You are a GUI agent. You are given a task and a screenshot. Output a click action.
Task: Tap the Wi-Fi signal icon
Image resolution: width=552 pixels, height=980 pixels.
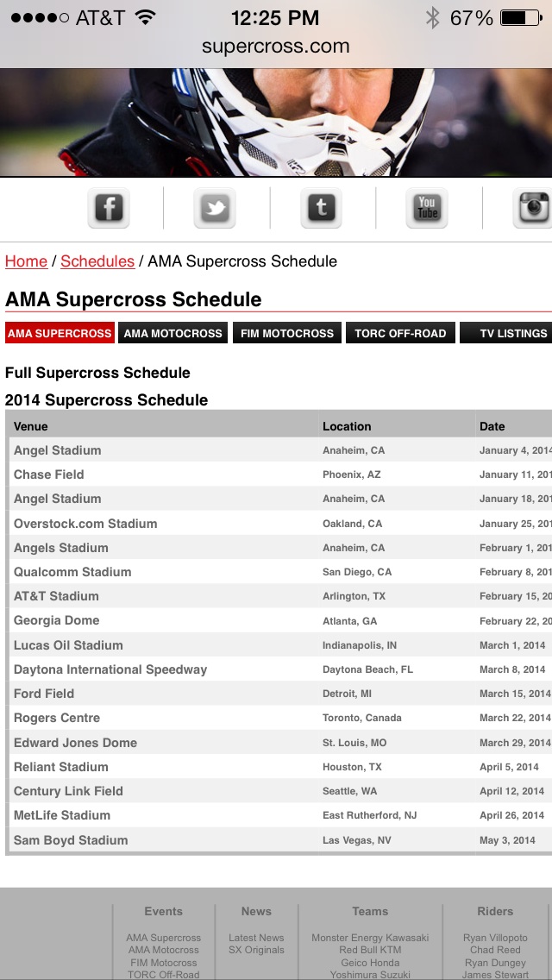[146, 18]
